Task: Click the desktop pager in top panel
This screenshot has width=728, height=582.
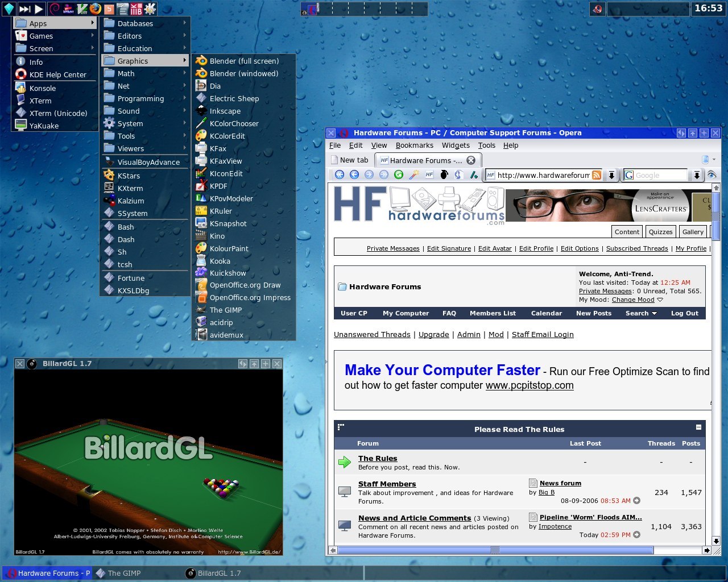Action: coord(364,9)
